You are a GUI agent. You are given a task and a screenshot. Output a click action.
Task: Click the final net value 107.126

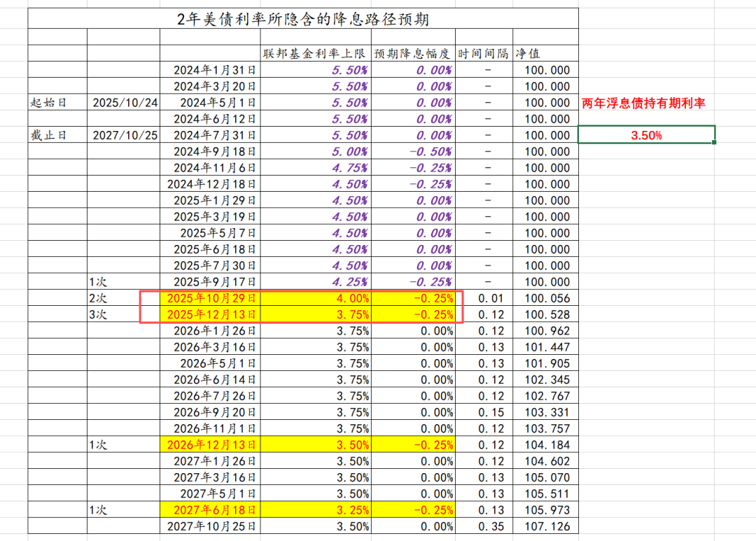click(x=546, y=526)
